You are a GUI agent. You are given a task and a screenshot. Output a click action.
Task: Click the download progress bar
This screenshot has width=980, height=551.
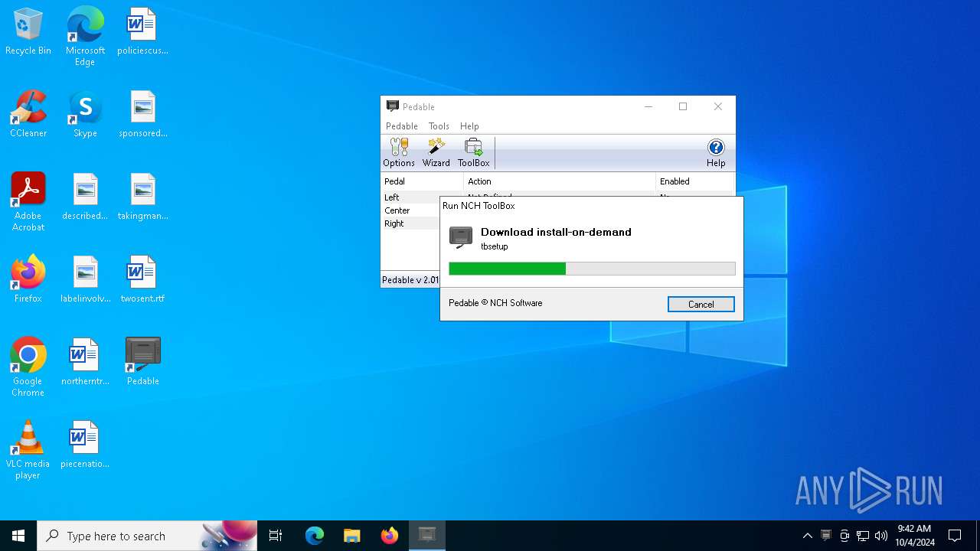pos(592,269)
